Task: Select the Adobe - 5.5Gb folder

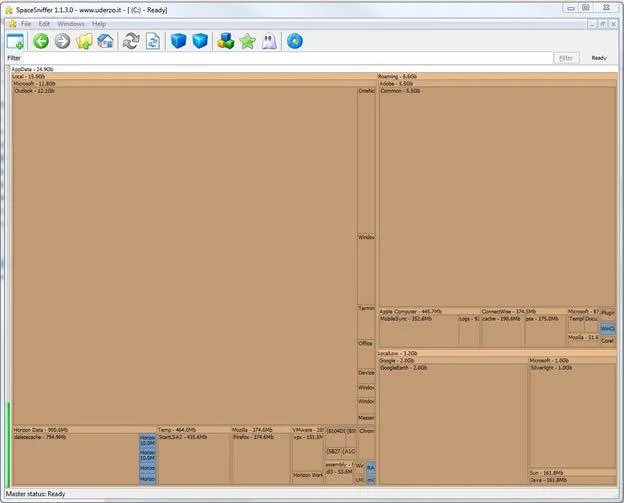Action: (497, 84)
